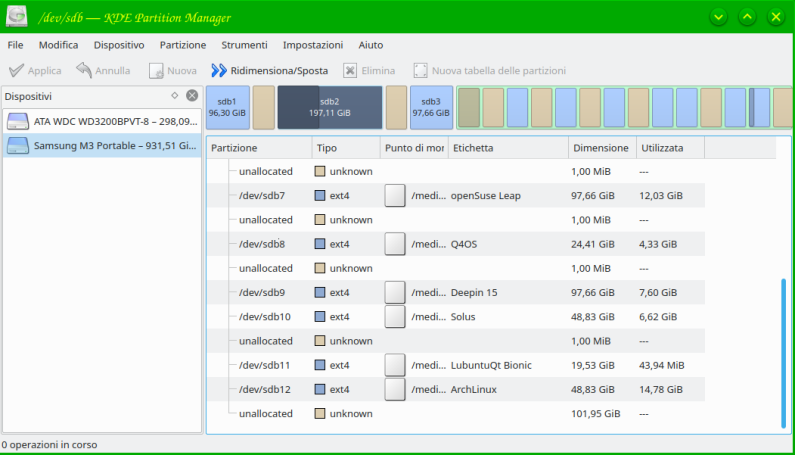Select the /dev/sdb7 partition row
The width and height of the screenshot is (795, 455).
coord(455,196)
